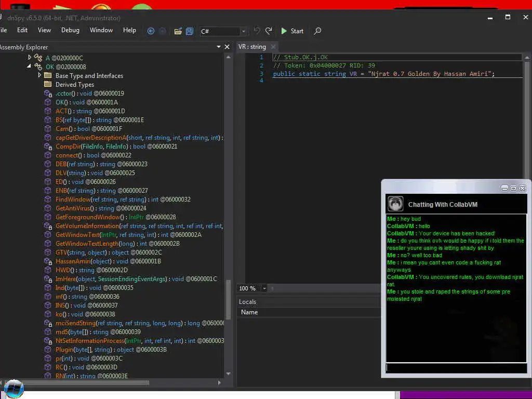Click the Search magnifier icon in toolbar
This screenshot has width=532, height=399.
click(317, 31)
